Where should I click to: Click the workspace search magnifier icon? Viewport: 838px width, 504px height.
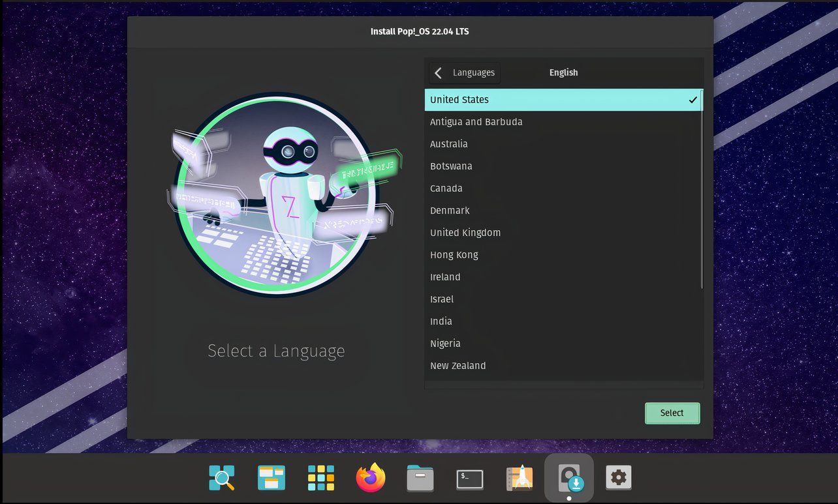[221, 477]
